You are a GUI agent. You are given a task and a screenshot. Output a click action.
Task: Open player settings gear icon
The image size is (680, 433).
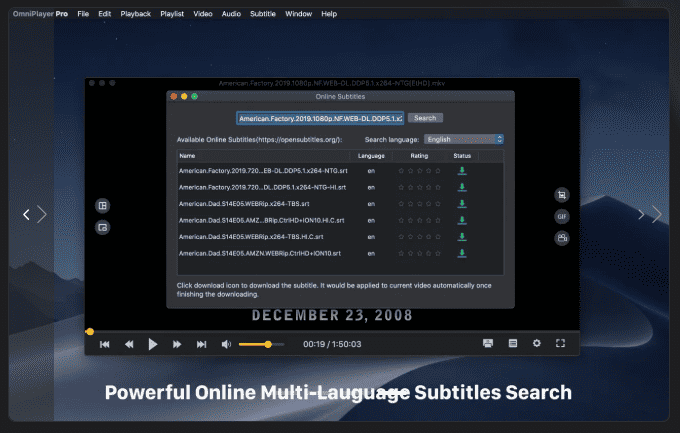[536, 343]
